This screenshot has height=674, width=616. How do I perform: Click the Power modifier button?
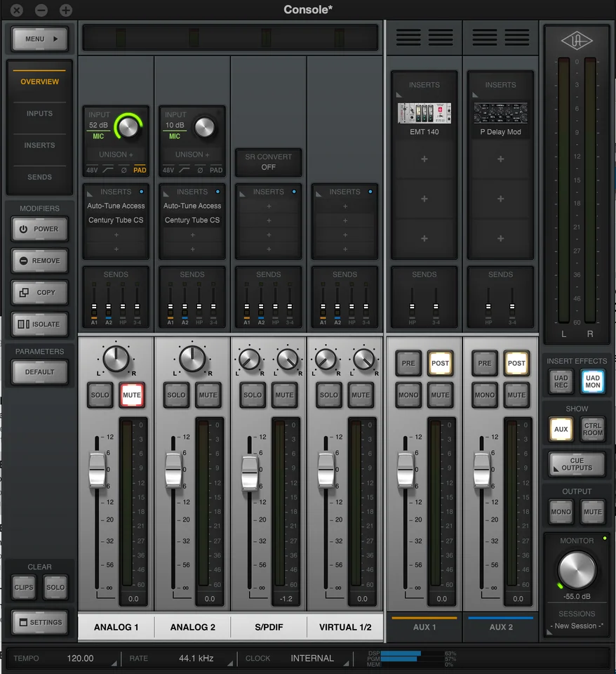(x=40, y=229)
